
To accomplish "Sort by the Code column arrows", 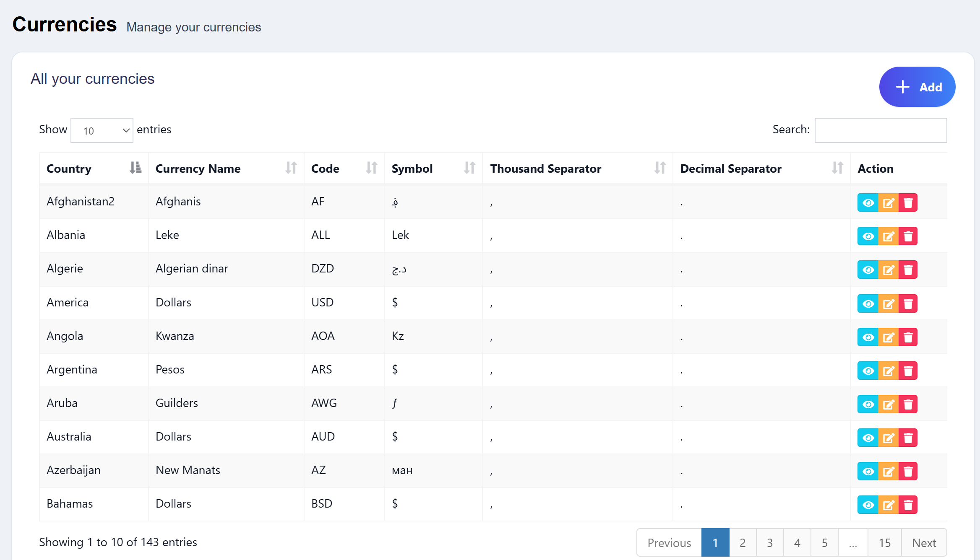I will [371, 168].
